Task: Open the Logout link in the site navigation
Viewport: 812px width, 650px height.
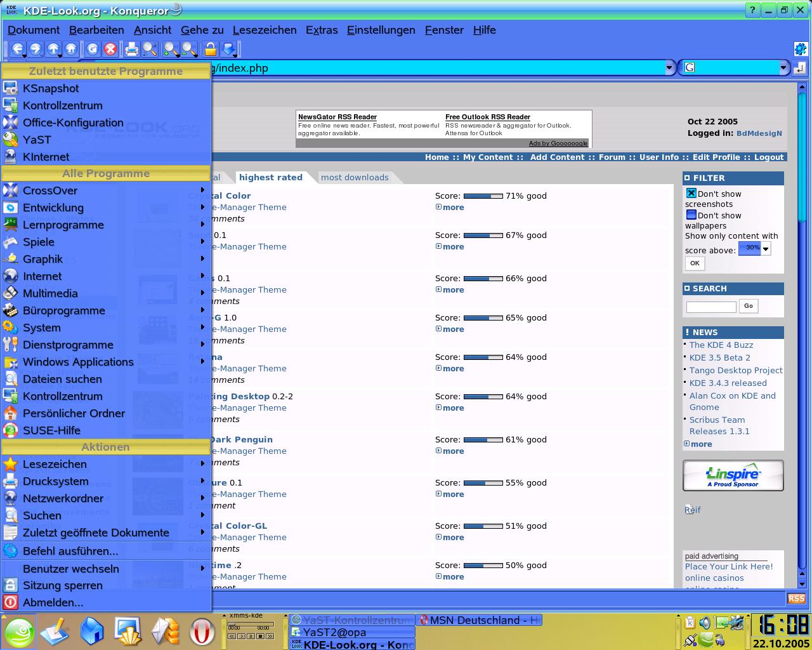Action: coord(769,157)
